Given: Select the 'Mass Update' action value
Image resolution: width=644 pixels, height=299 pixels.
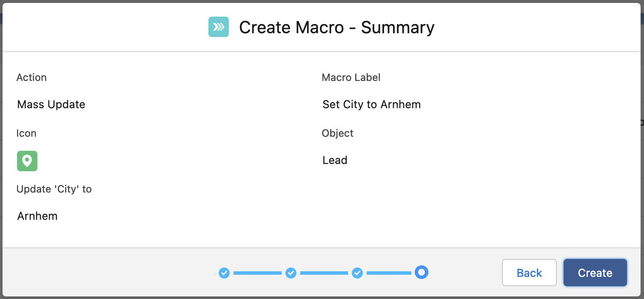Looking at the screenshot, I should (51, 104).
